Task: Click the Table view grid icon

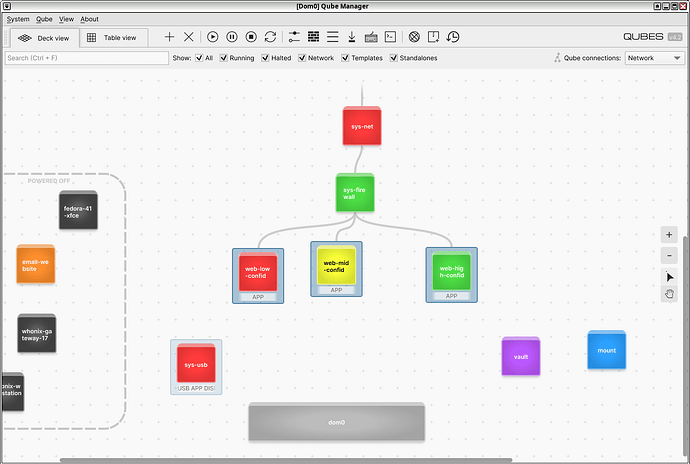Action: pyautogui.click(x=92, y=38)
